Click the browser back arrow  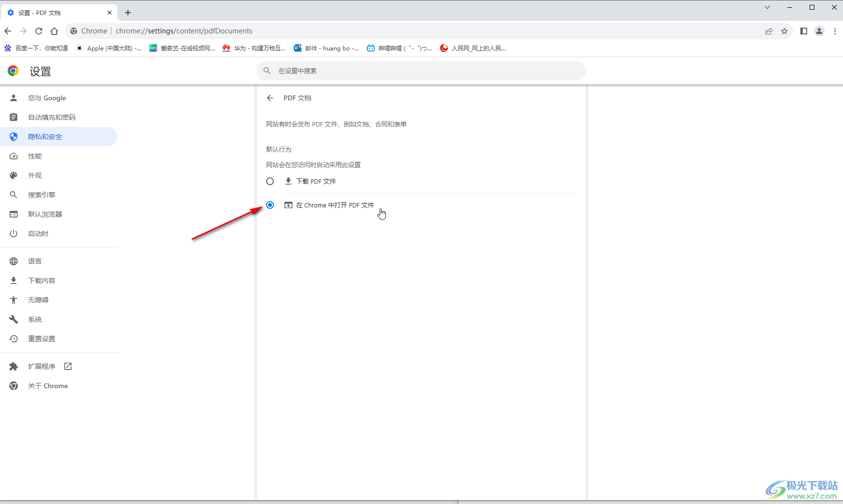(8, 31)
